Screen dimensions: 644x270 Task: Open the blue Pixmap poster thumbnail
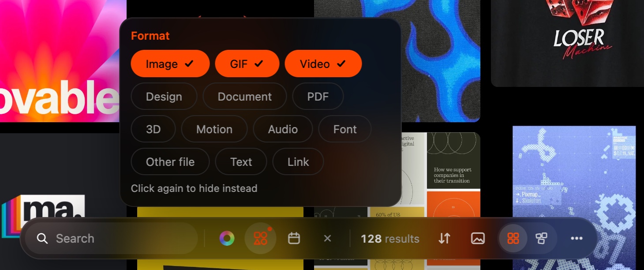click(574, 172)
